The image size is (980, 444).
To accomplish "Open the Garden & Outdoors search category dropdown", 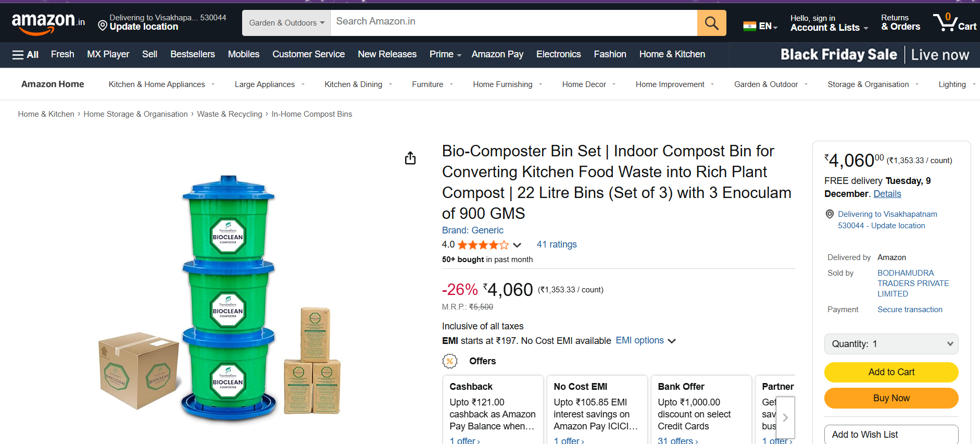I will coord(285,22).
